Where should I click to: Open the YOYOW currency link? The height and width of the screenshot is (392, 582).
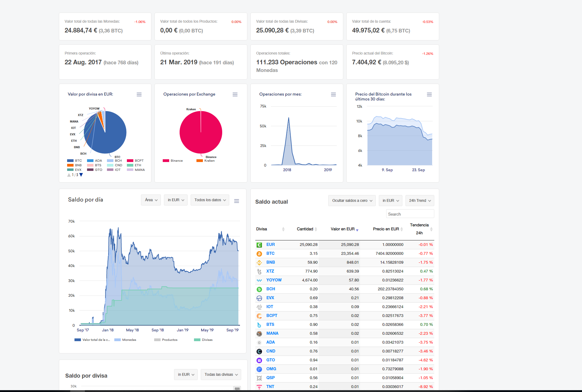click(x=274, y=280)
